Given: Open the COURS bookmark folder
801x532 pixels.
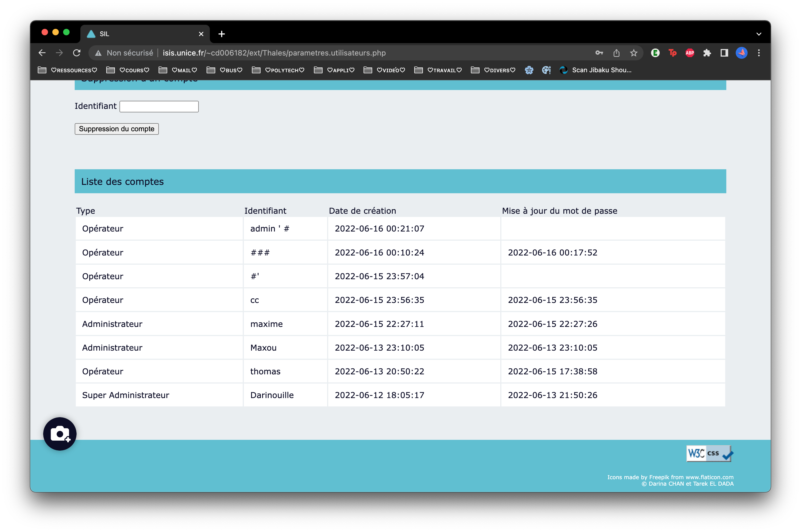Looking at the screenshot, I should click(x=128, y=70).
